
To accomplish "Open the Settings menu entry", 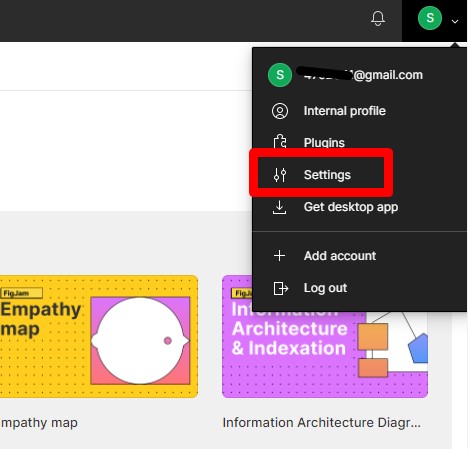I will (327, 175).
